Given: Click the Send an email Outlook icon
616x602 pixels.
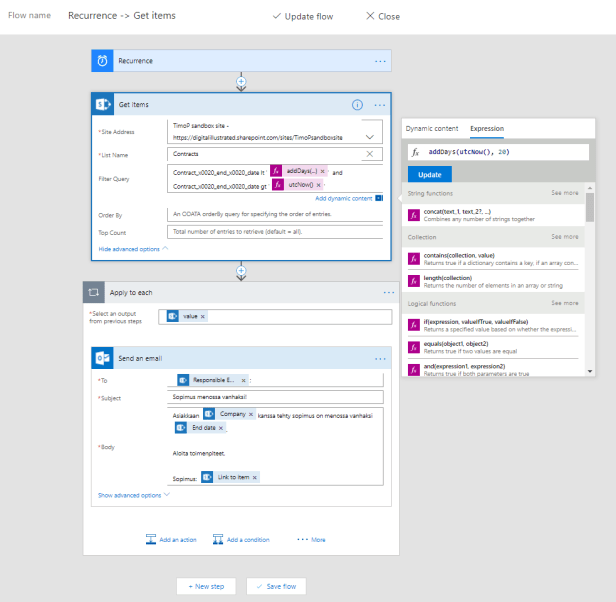Looking at the screenshot, I should (x=102, y=358).
